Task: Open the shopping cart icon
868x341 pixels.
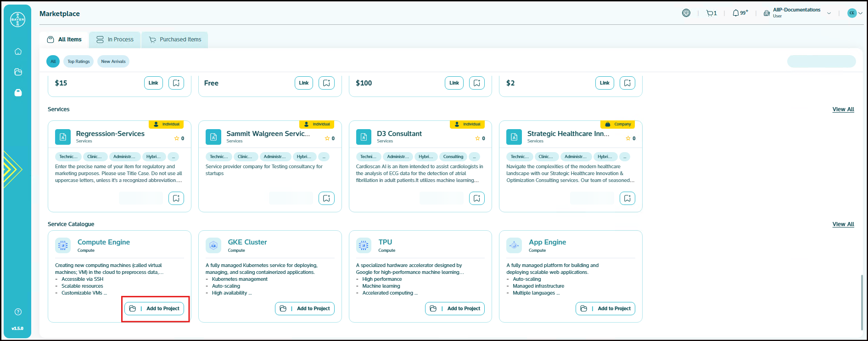Action: tap(711, 13)
